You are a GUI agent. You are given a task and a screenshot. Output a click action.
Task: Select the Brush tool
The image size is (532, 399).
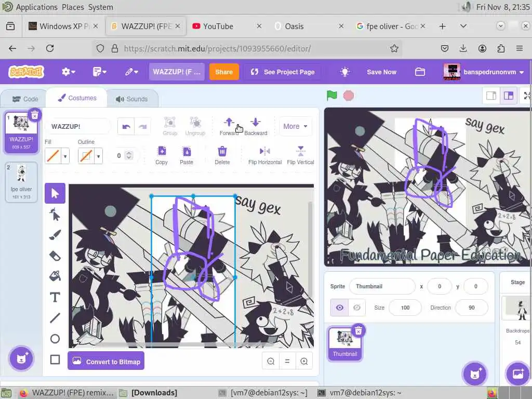click(x=55, y=235)
